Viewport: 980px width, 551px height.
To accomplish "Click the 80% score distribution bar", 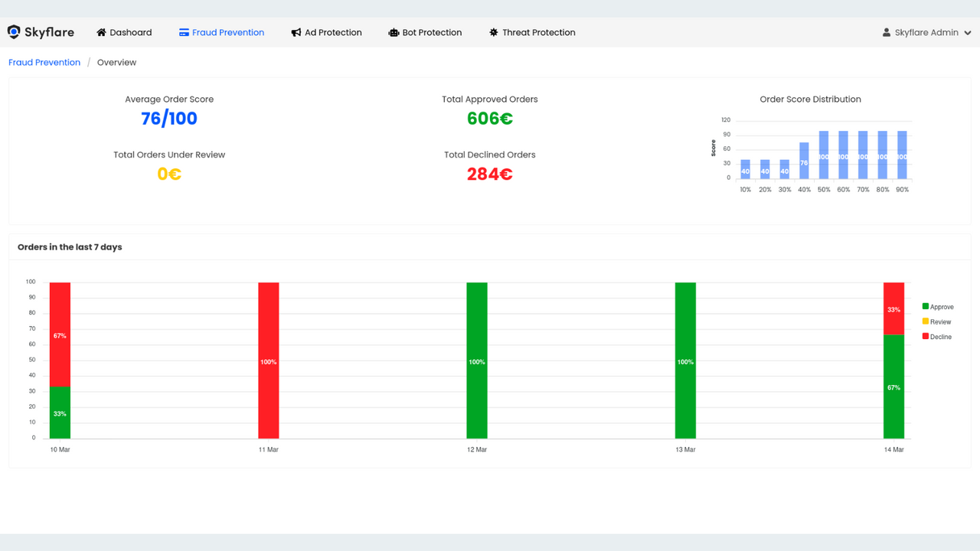I will (x=883, y=155).
